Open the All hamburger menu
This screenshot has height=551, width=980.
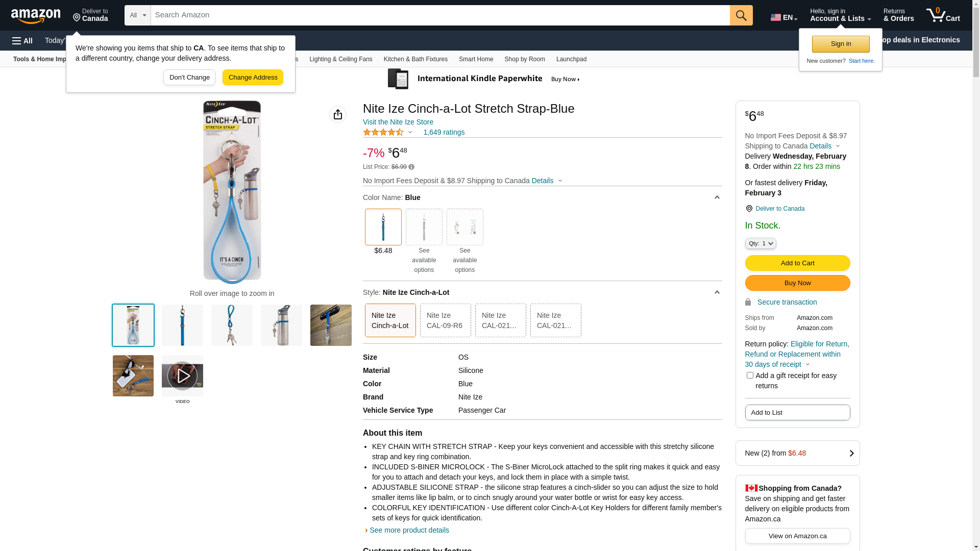pyautogui.click(x=22, y=40)
